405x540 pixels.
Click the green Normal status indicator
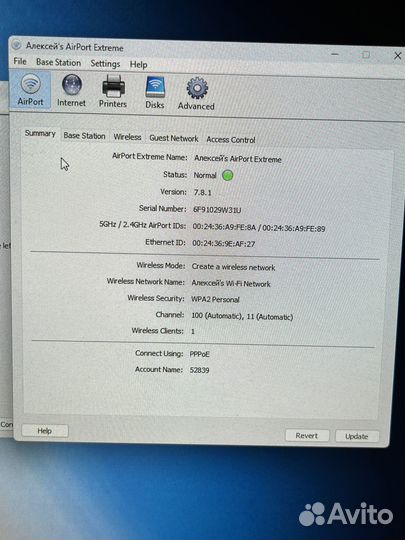(227, 176)
